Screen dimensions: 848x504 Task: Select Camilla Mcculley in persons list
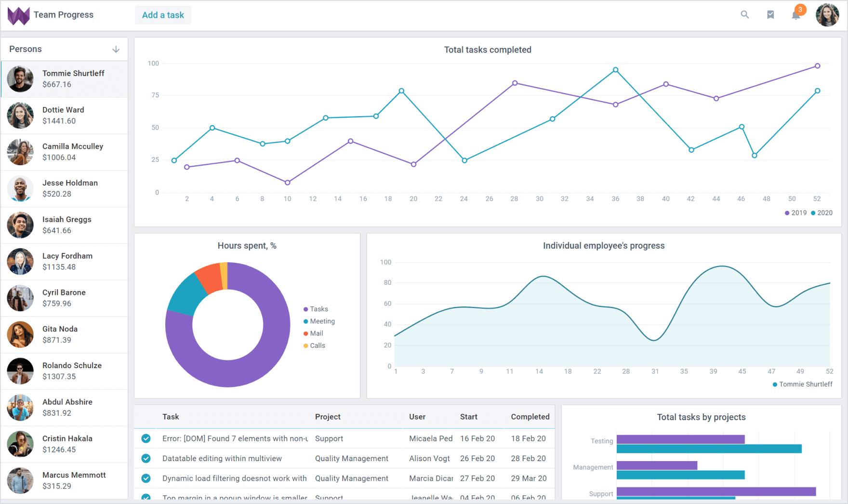point(65,152)
